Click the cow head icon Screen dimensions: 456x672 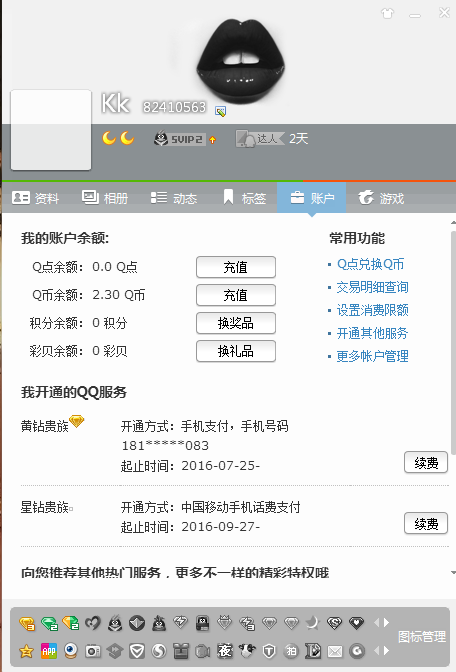click(x=246, y=651)
